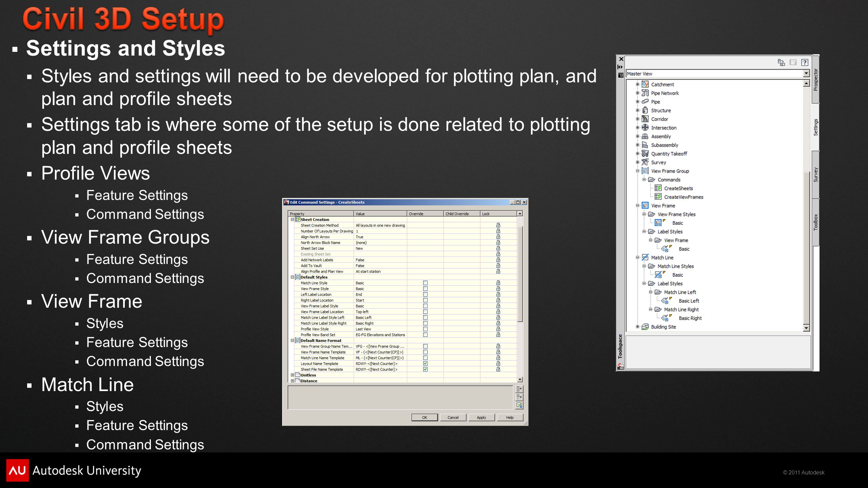Click the Help button

510,417
